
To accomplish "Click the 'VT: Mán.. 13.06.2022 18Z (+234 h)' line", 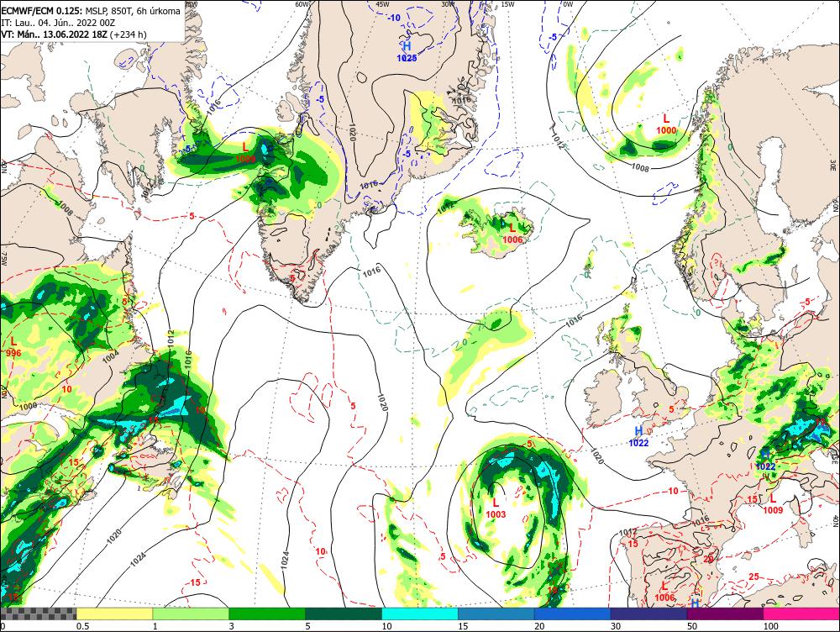I will (74, 34).
